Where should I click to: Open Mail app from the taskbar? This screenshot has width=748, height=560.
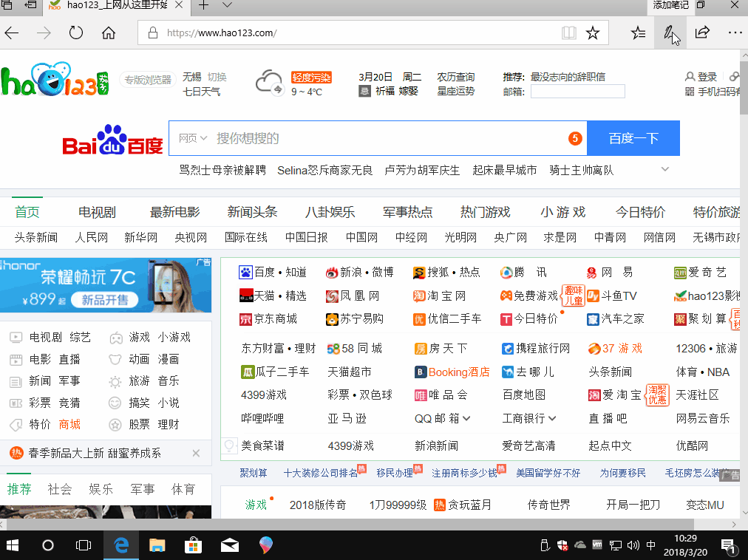tap(229, 545)
